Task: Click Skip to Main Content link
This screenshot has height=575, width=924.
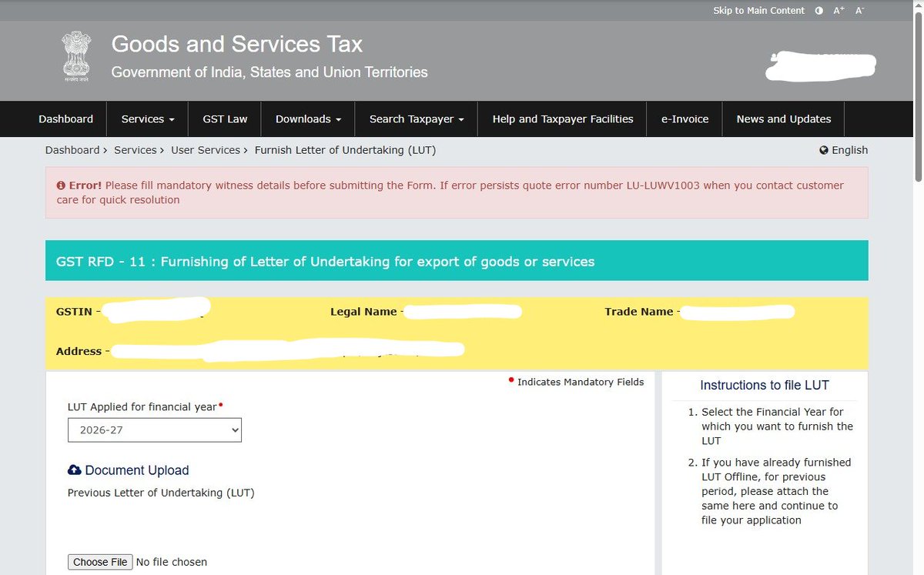Action: (758, 11)
